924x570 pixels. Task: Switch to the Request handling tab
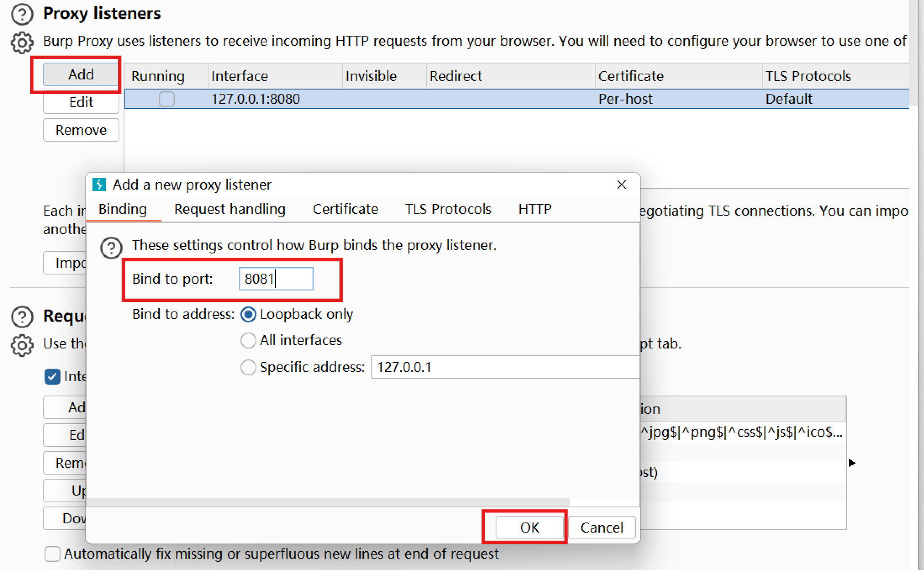pos(230,209)
